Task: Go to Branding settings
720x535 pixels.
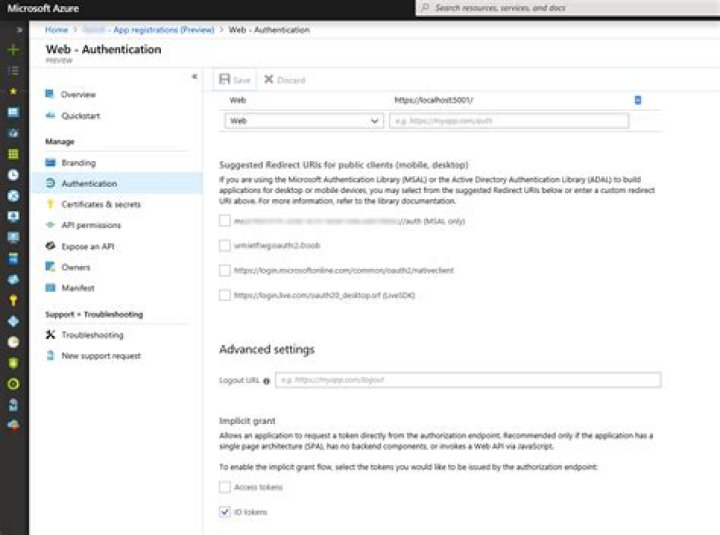Action: (x=79, y=163)
